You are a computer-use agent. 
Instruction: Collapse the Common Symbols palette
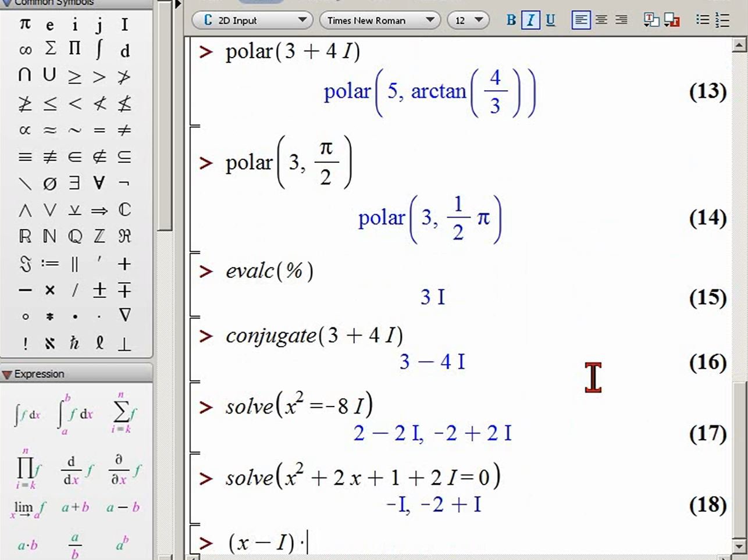point(6,2)
